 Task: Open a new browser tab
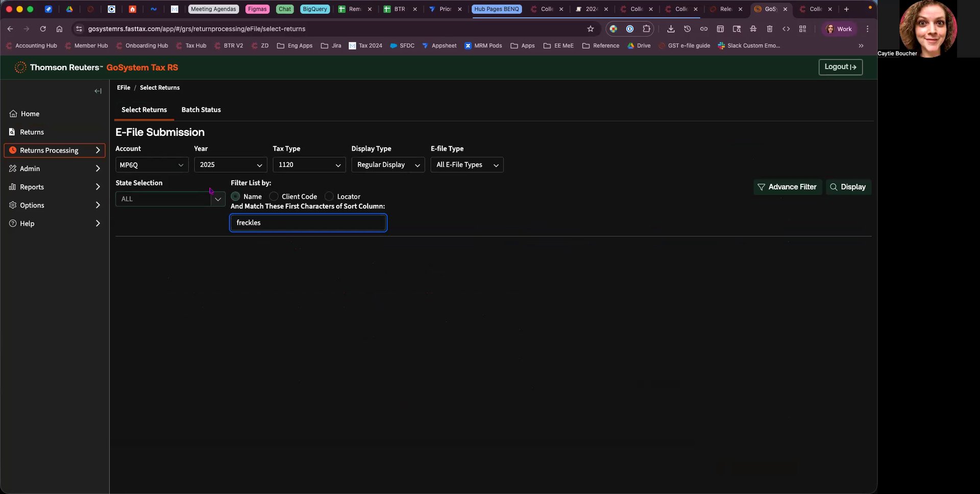[x=846, y=9]
